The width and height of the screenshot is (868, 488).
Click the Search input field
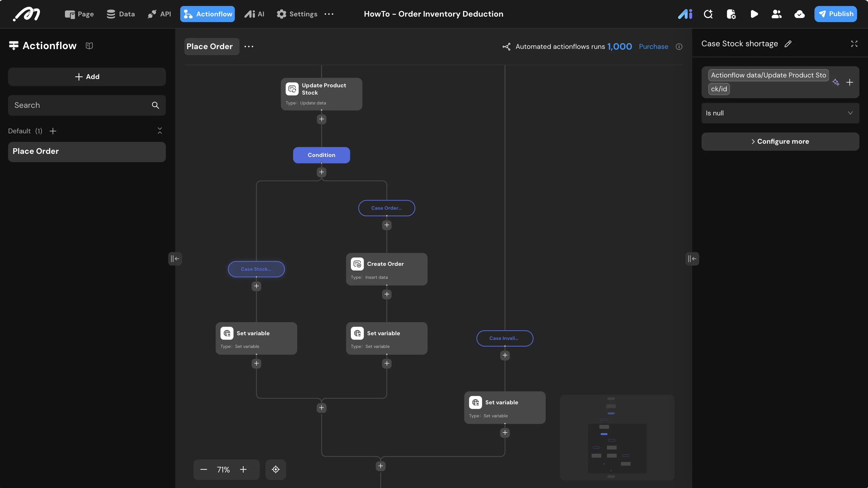(87, 105)
